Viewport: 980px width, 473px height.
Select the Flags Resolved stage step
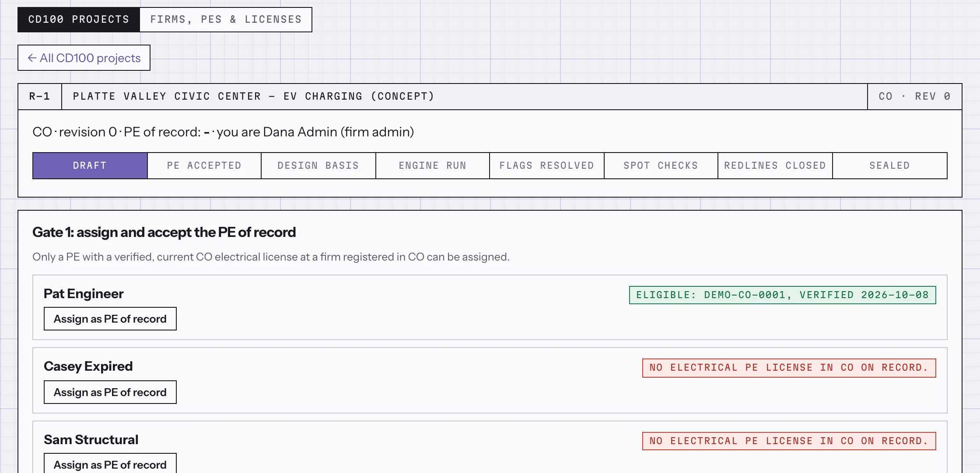(547, 166)
